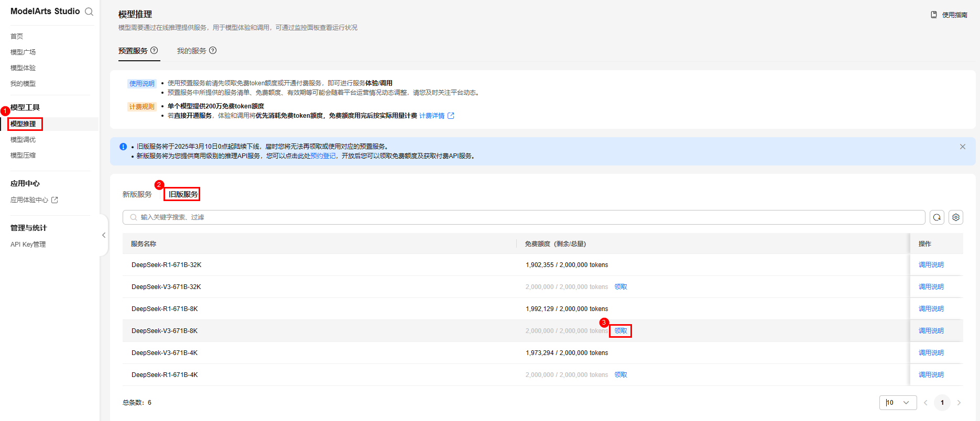Click the external link icon beside 应用体验中心

click(x=55, y=200)
